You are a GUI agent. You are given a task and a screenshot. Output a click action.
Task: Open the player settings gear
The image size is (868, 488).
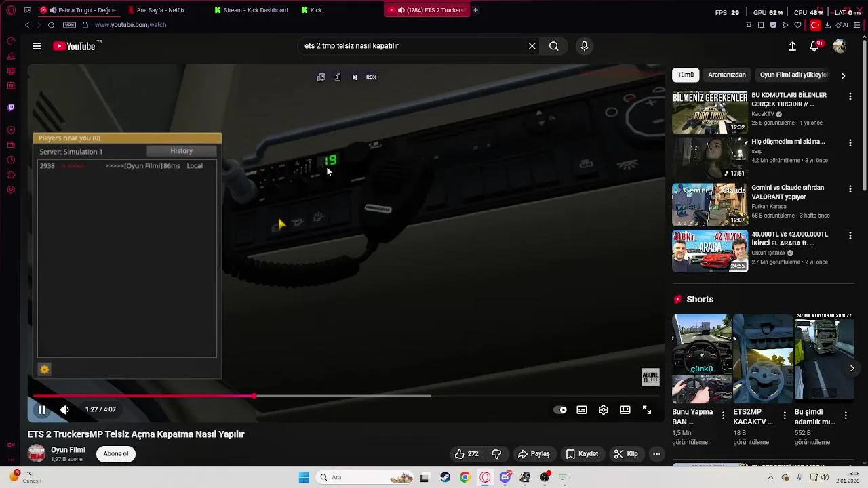[604, 409]
